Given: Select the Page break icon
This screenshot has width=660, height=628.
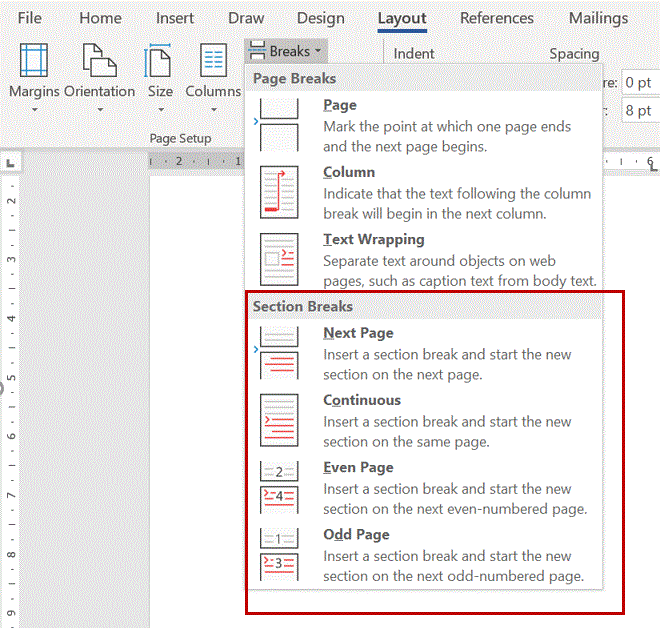Looking at the screenshot, I should 279,124.
